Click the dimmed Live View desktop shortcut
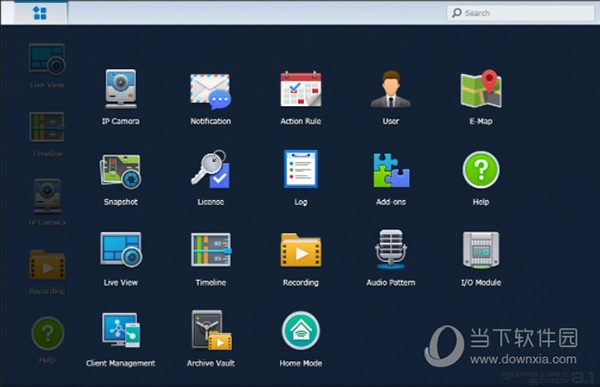This screenshot has height=387, width=600. coord(47,66)
